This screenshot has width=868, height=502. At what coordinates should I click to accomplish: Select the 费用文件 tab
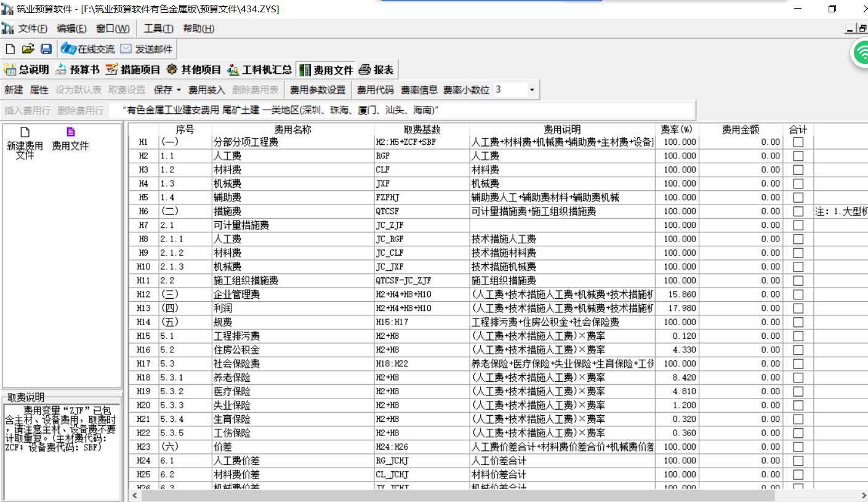326,70
